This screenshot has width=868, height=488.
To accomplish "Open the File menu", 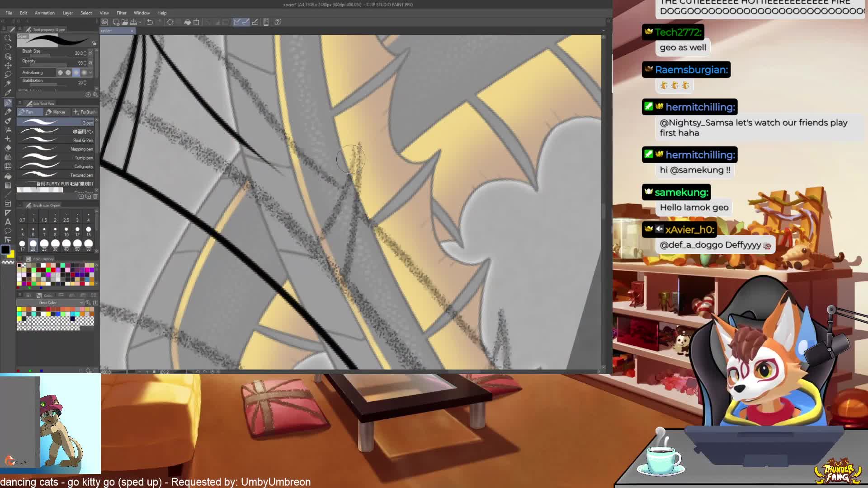I will (x=9, y=13).
